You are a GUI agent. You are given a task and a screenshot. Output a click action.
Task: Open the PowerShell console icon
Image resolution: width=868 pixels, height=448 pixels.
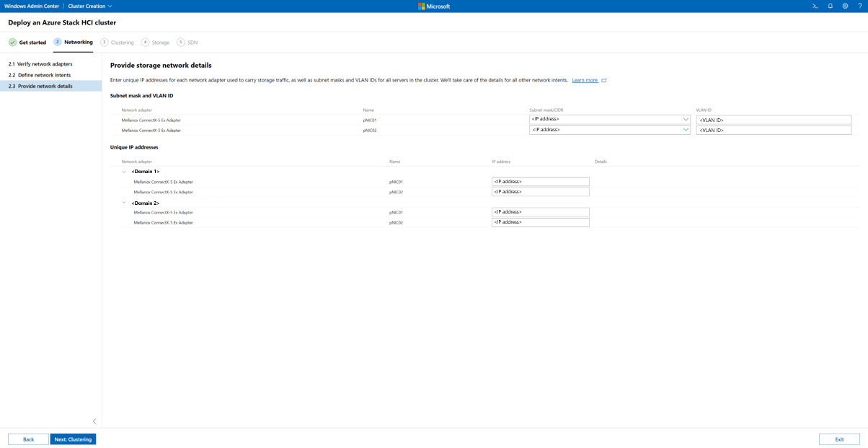(x=815, y=6)
